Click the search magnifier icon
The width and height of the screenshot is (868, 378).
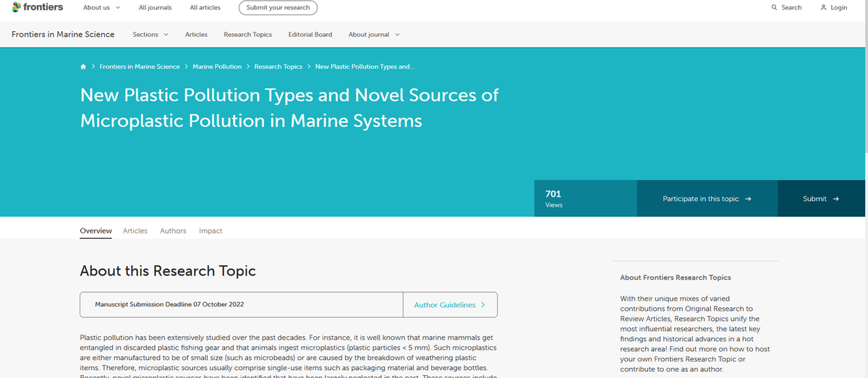774,8
